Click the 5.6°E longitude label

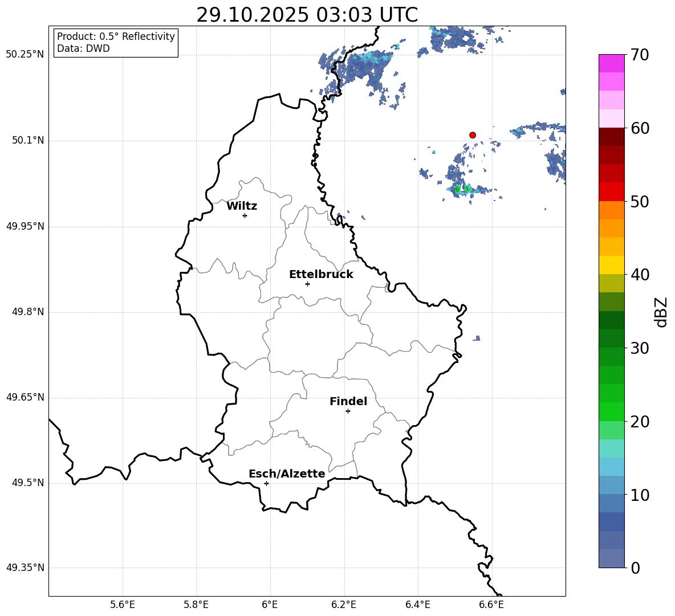coord(122,605)
